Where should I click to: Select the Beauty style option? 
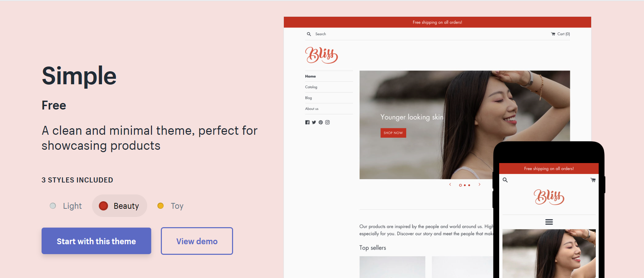119,206
